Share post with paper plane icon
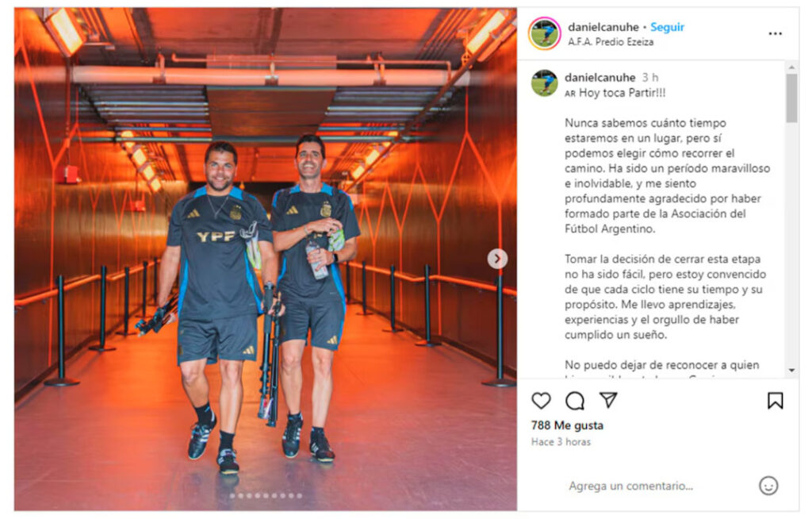This screenshot has width=812, height=519. point(608,400)
